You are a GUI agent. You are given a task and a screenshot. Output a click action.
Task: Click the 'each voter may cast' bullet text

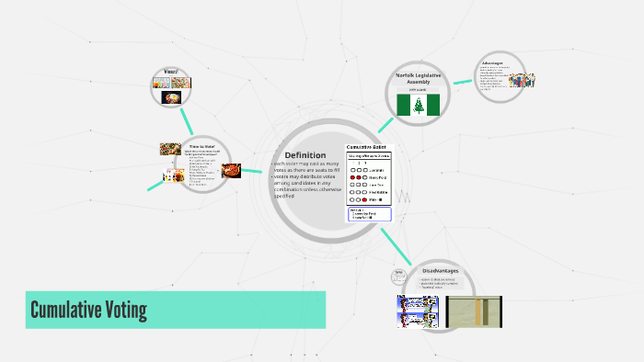tap(306, 166)
